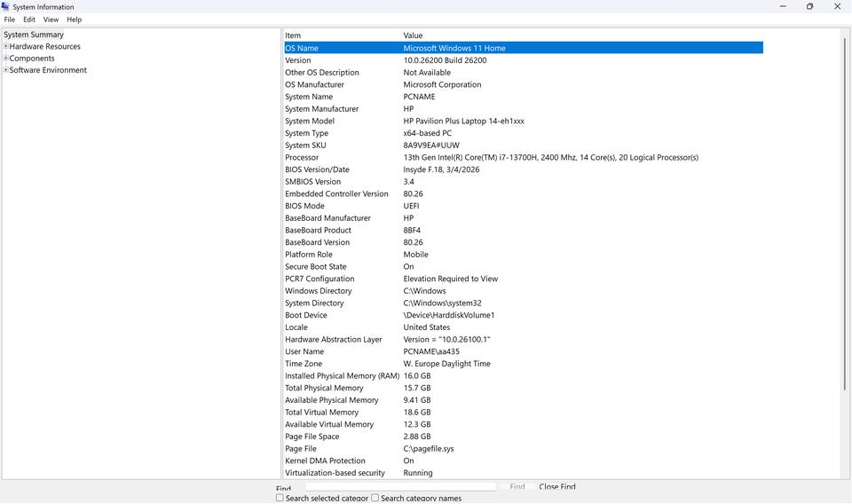
Task: Click the Find what input field
Action: [400, 486]
